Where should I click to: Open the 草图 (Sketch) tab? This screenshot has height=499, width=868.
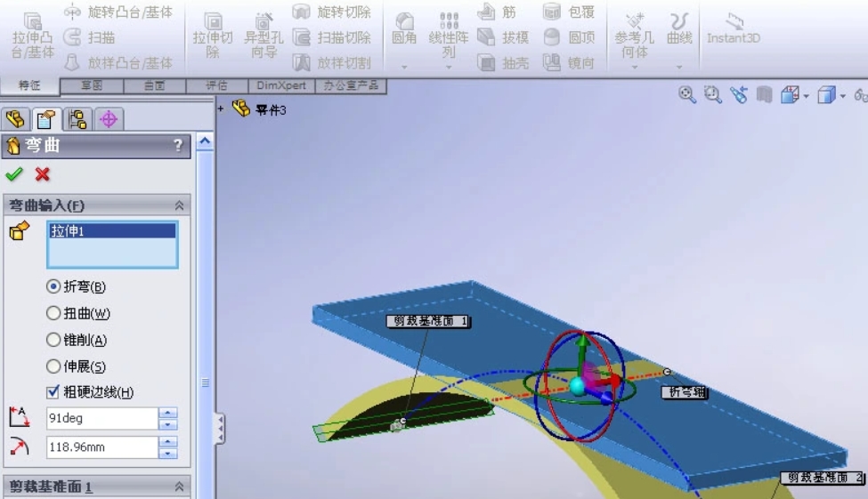tap(92, 85)
